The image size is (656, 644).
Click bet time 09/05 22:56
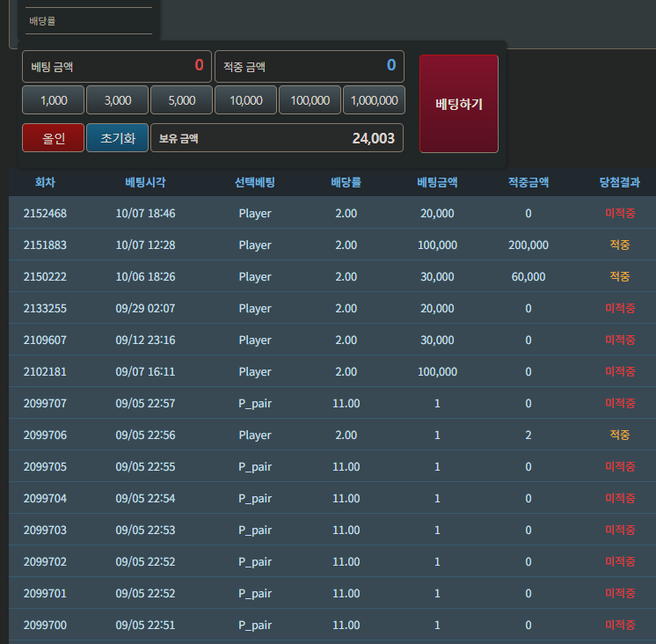click(x=146, y=435)
